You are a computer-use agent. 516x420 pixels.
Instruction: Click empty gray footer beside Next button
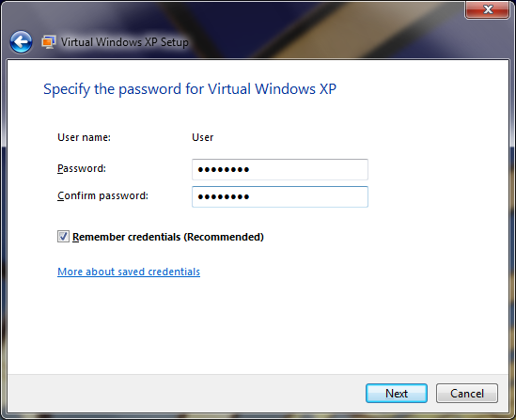point(184,393)
